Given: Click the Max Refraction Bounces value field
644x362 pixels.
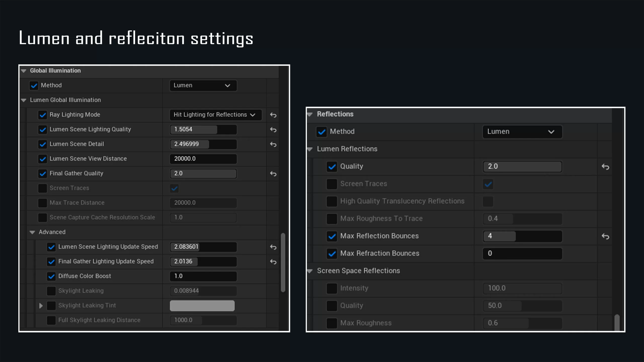Looking at the screenshot, I should pyautogui.click(x=522, y=254).
